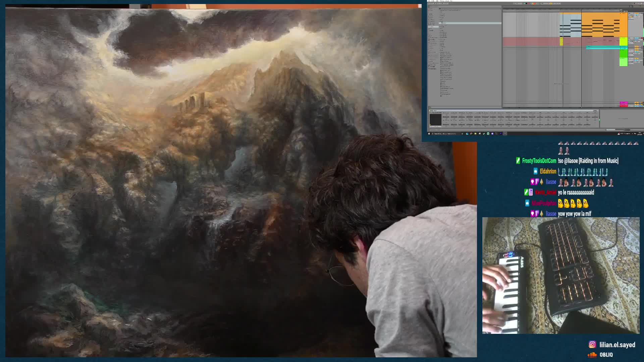
Task: Click Eldahrion's blue crown badge
Action: (535, 171)
